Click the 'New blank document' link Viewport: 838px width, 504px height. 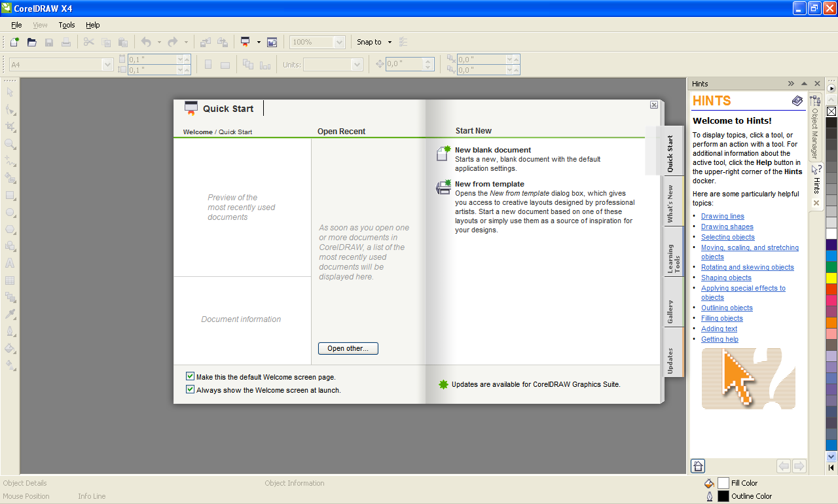[493, 150]
